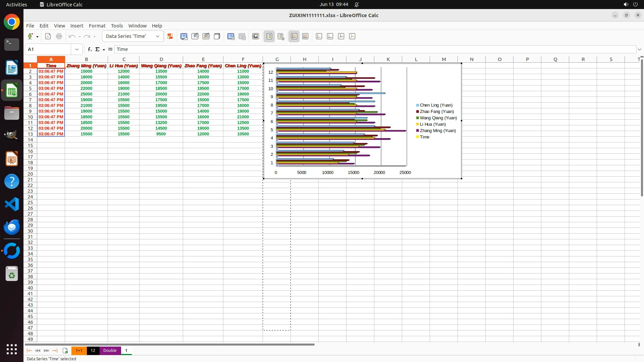Toggle the Legend On/Off button
644x362 pixels.
[269, 36]
